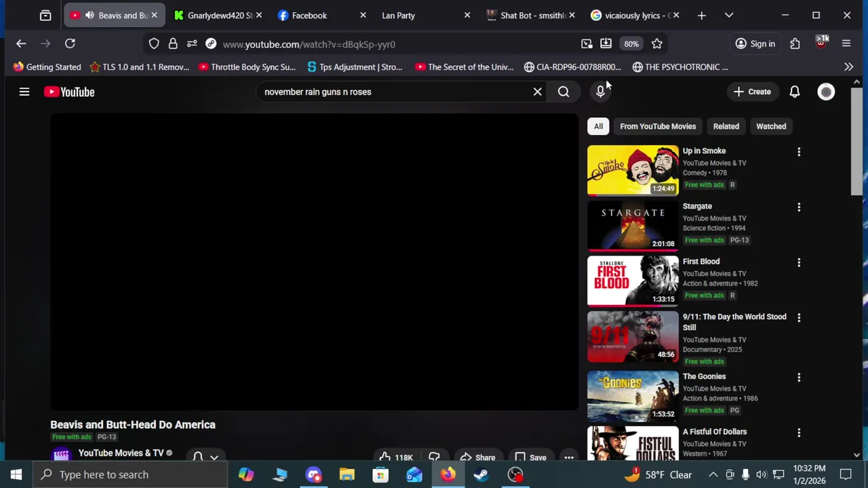Open the taskbar volume speaker icon
Viewport: 868px width, 488px height.
point(761,474)
